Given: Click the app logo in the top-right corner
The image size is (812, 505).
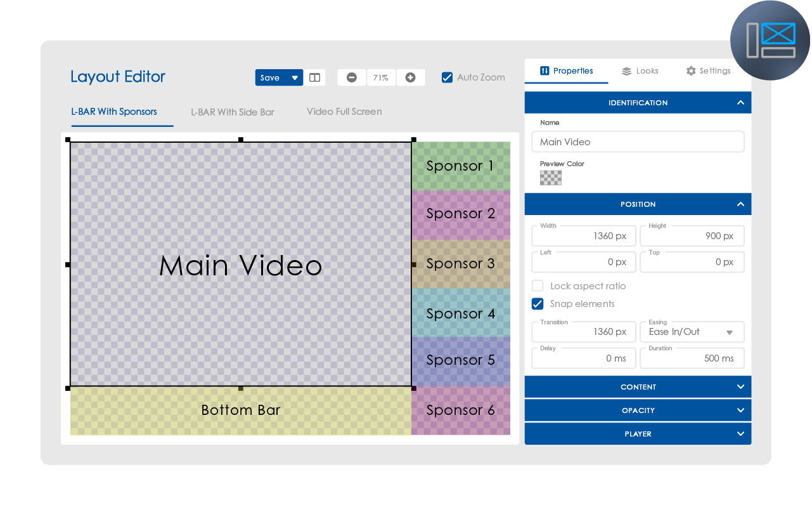Looking at the screenshot, I should click(770, 39).
